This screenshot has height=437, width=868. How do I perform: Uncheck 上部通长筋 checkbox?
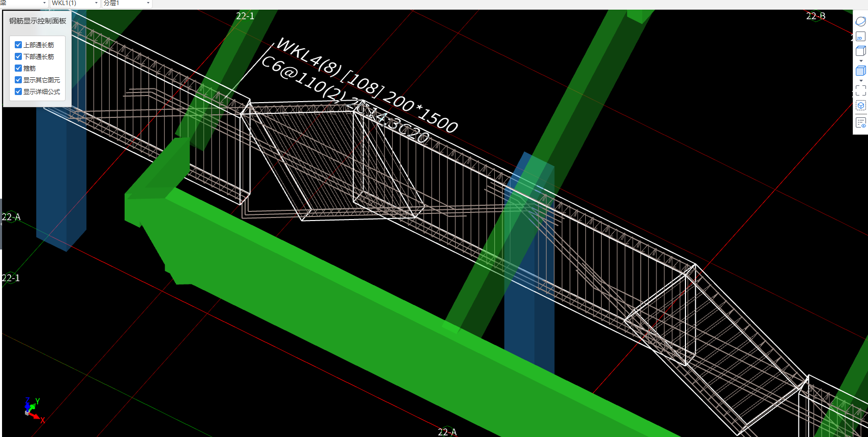pyautogui.click(x=18, y=45)
